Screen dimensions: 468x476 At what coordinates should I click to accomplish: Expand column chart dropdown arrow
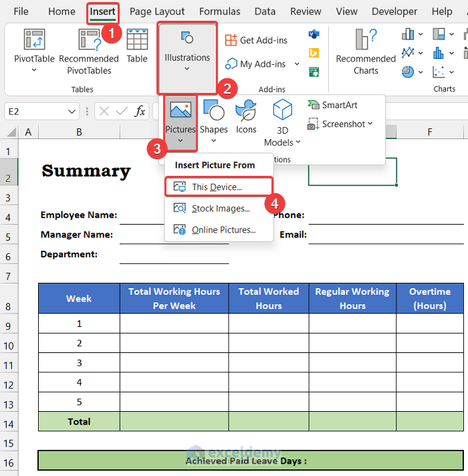tap(421, 34)
